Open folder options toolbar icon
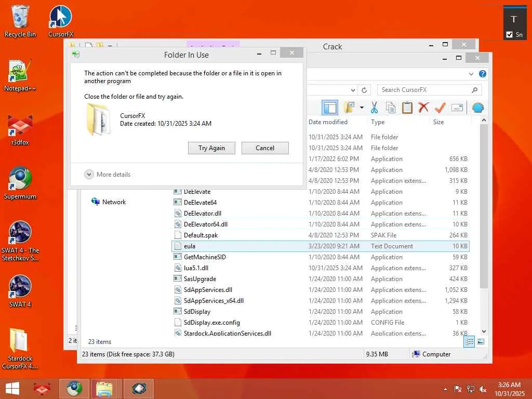The image size is (532, 399). pyautogui.click(x=349, y=108)
